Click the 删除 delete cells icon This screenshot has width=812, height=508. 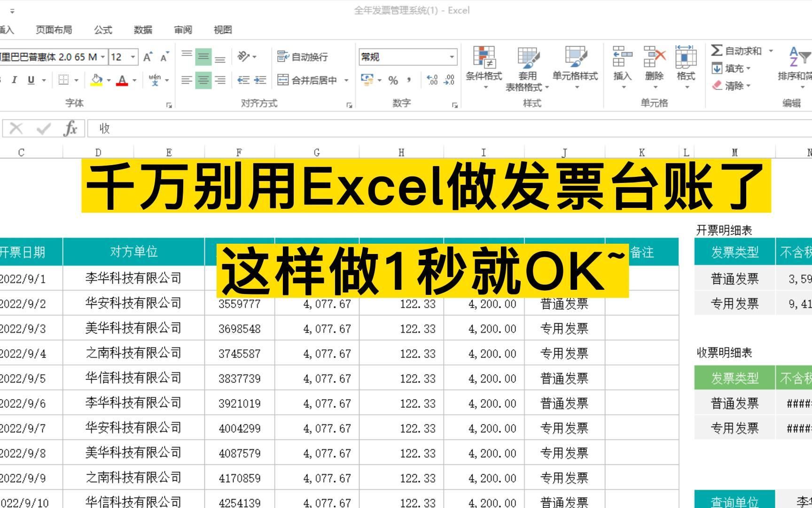pyautogui.click(x=654, y=56)
